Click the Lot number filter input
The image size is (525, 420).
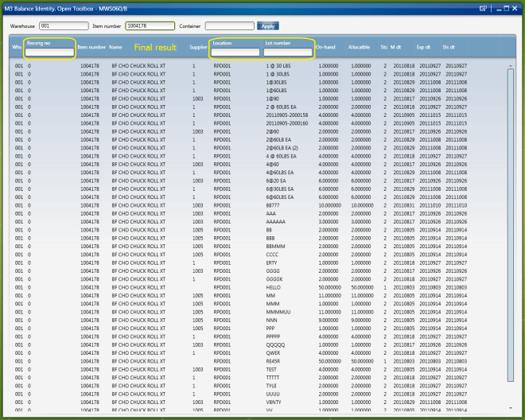pos(288,52)
